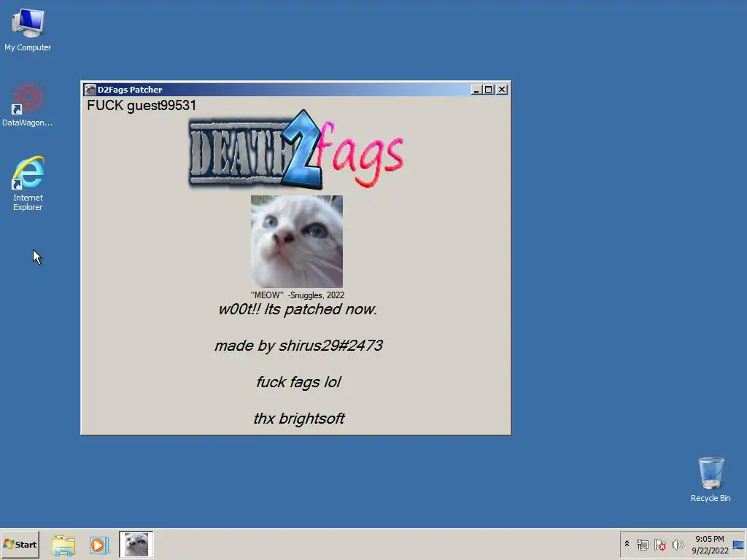
Task: Show hidden system tray icons
Action: click(627, 544)
